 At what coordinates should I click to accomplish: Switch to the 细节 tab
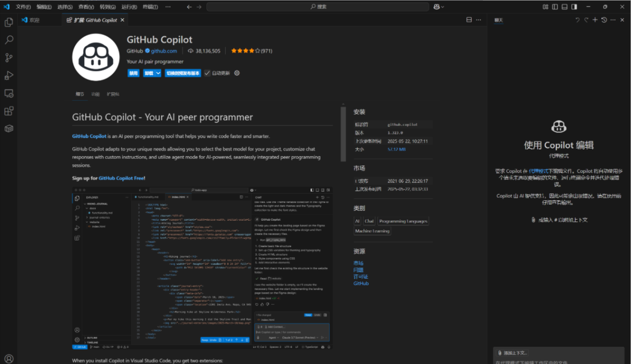(x=80, y=95)
